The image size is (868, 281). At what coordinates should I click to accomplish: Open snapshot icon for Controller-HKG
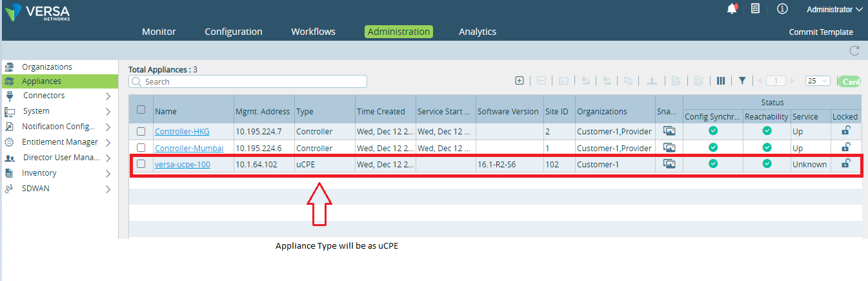669,131
